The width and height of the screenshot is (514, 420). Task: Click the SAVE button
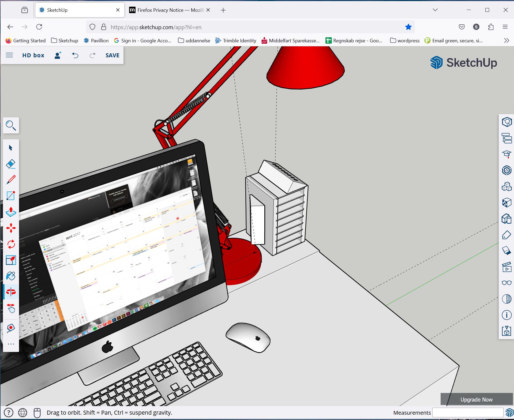[x=112, y=55]
